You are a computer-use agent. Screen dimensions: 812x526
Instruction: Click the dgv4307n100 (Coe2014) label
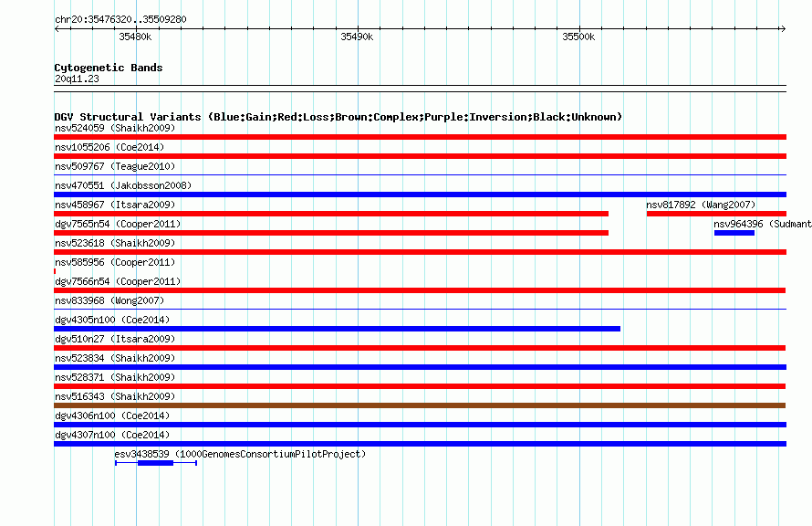[x=112, y=435]
